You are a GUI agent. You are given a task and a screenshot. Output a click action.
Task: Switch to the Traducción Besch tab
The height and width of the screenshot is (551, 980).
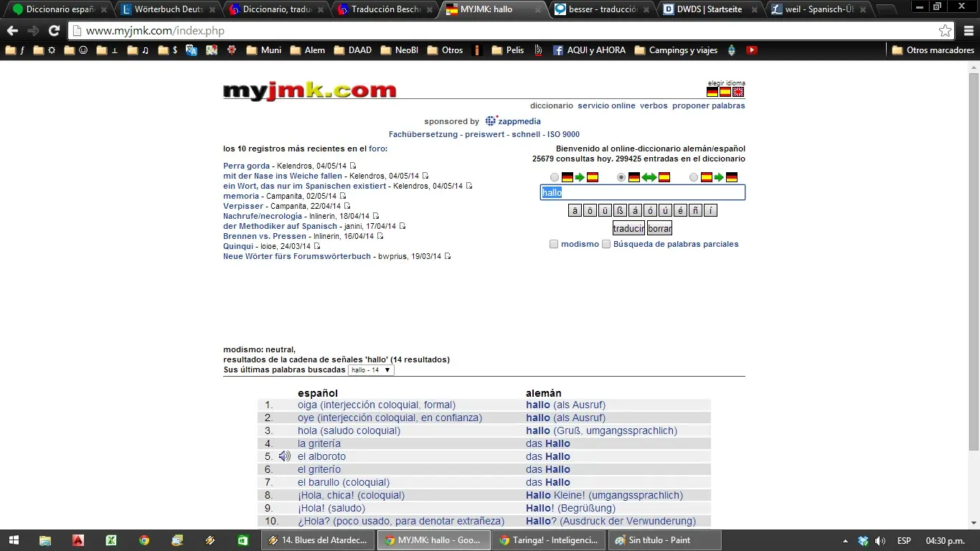(386, 9)
